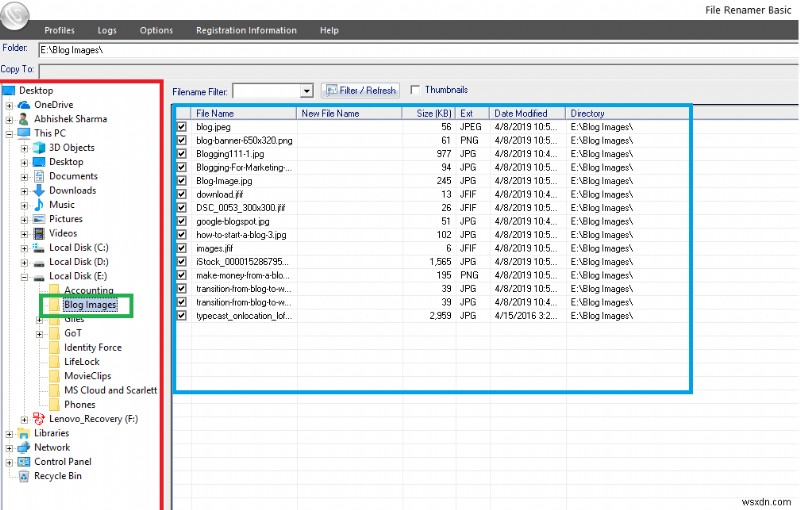Sort by the Ext column header
This screenshot has width=800, height=510.
tap(472, 113)
